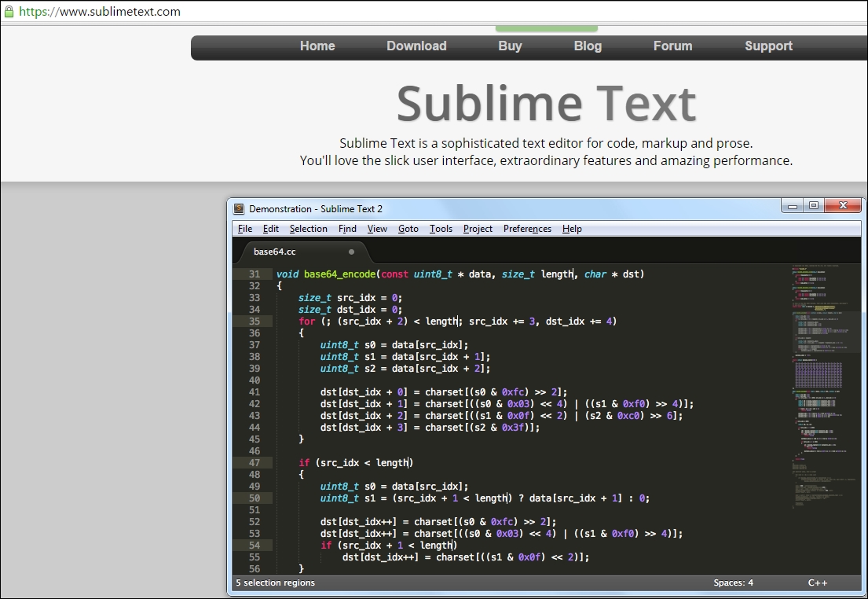Open the C++ syntax selector
The image size is (868, 599).
click(x=818, y=582)
